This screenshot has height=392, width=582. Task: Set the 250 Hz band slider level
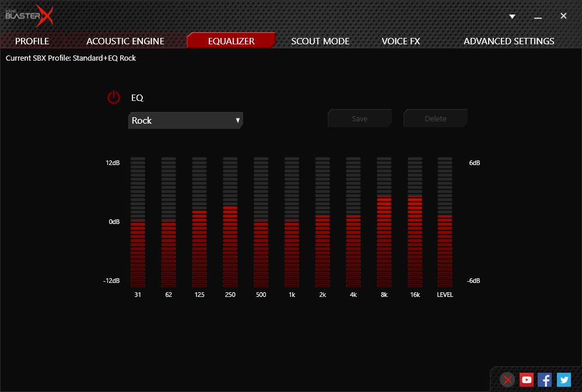[230, 222]
